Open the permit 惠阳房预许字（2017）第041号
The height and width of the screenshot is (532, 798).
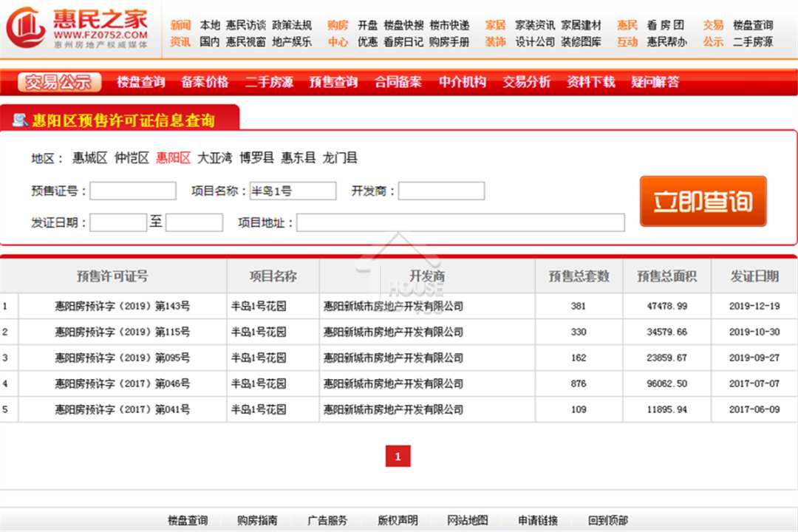[122, 409]
